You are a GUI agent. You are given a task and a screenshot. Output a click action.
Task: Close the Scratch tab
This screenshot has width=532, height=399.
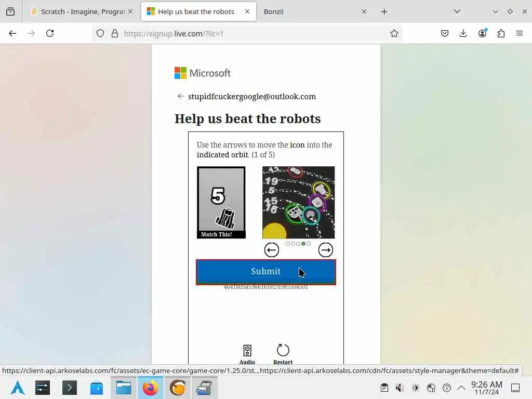tap(130, 11)
